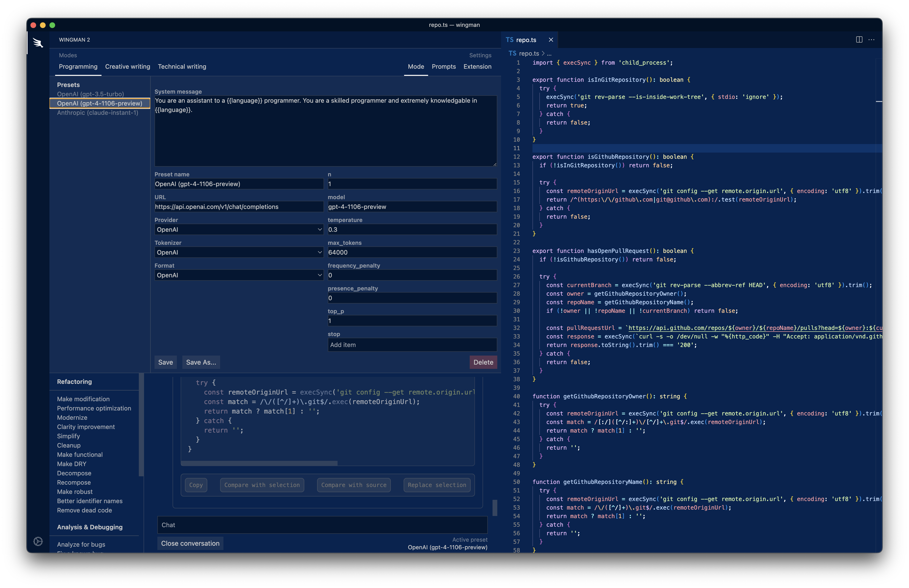This screenshot has width=909, height=588.
Task: Select the OpenAI (gpt-3.5-turbo) preset
Action: tap(91, 94)
